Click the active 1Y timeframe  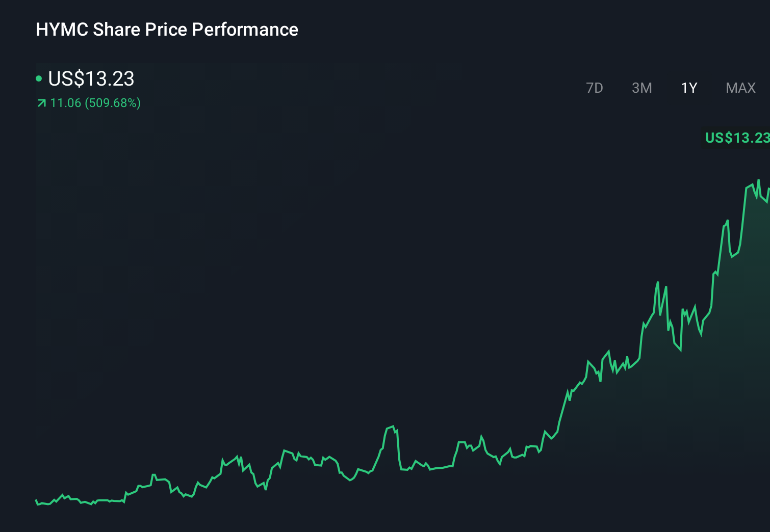(x=688, y=88)
